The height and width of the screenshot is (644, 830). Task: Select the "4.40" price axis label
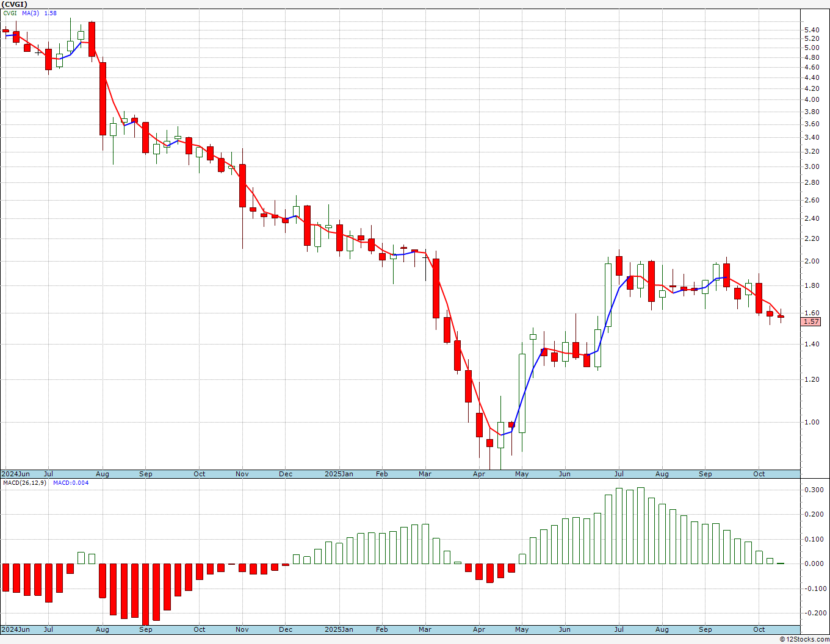pos(812,77)
